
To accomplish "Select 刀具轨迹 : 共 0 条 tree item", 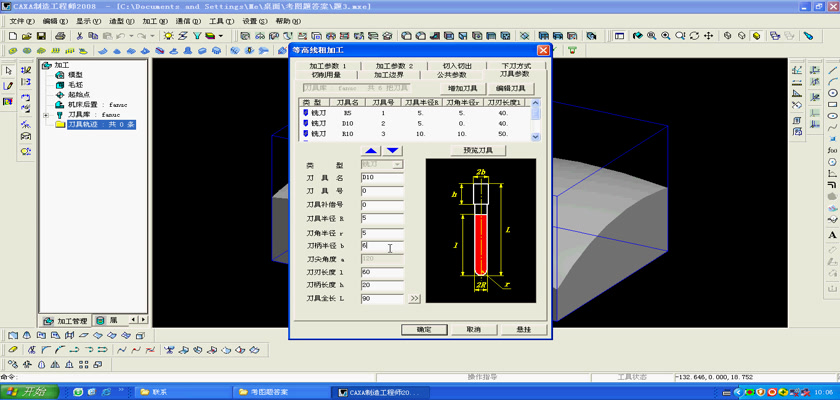I will coord(101,125).
